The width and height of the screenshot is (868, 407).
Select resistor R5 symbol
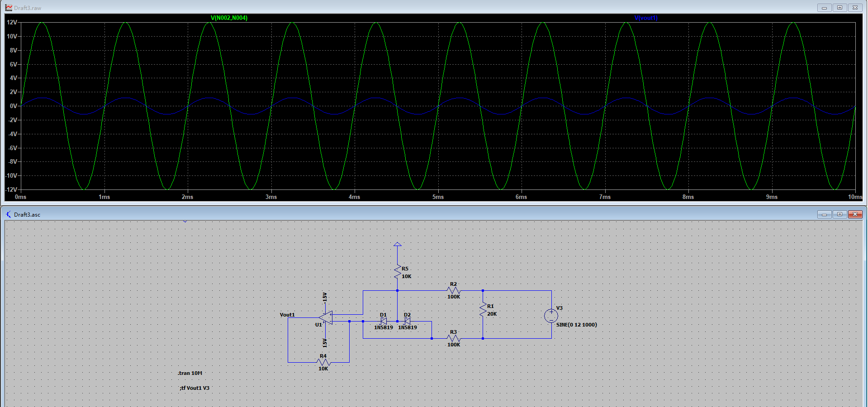click(397, 272)
